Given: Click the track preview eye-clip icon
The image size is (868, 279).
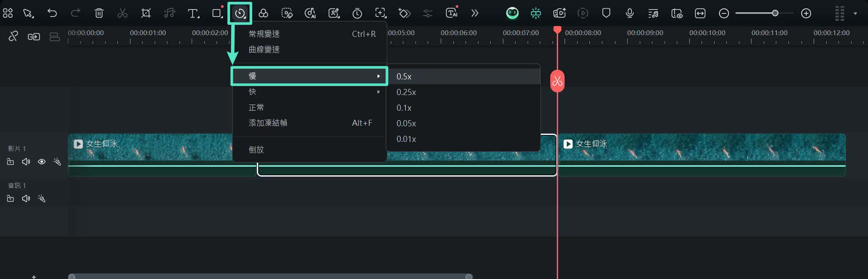Looking at the screenshot, I should point(677,13).
